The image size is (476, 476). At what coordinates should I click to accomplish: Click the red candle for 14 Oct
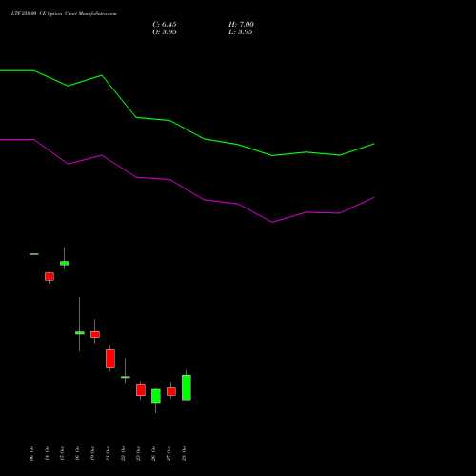(50, 276)
